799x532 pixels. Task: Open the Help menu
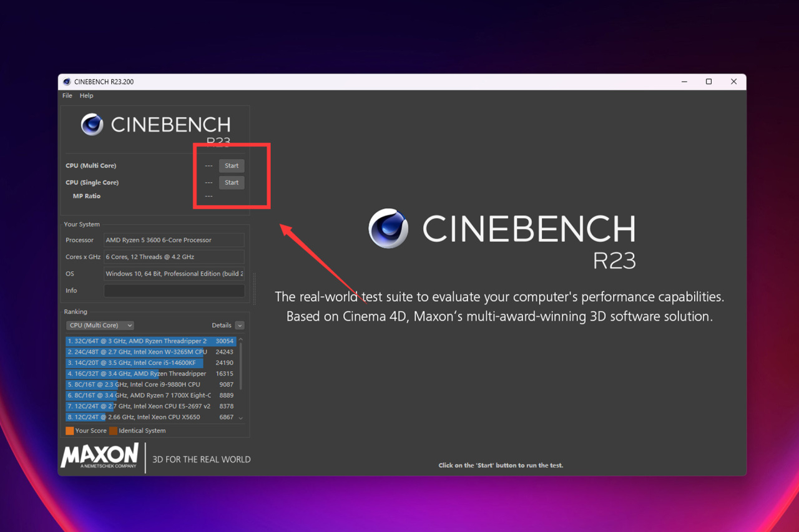[86, 95]
